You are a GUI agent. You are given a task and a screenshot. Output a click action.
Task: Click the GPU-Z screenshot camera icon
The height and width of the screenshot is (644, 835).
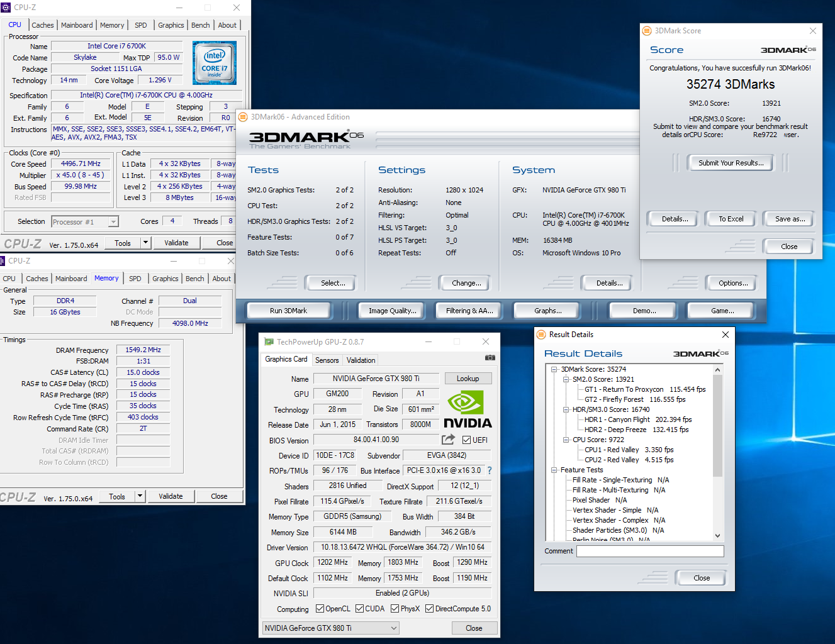coord(490,358)
